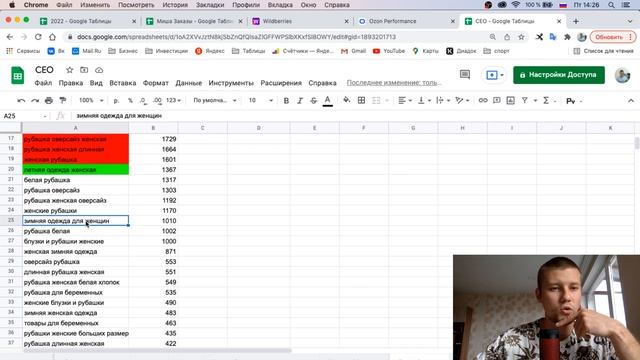The width and height of the screenshot is (640, 360).
Task: Switch to 2022 Google Таблицы tab
Action: click(x=87, y=21)
